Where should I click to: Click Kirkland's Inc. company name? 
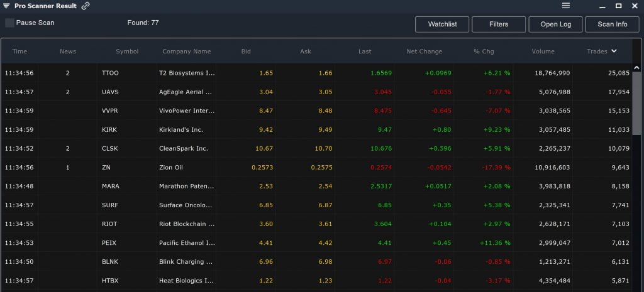click(x=181, y=129)
